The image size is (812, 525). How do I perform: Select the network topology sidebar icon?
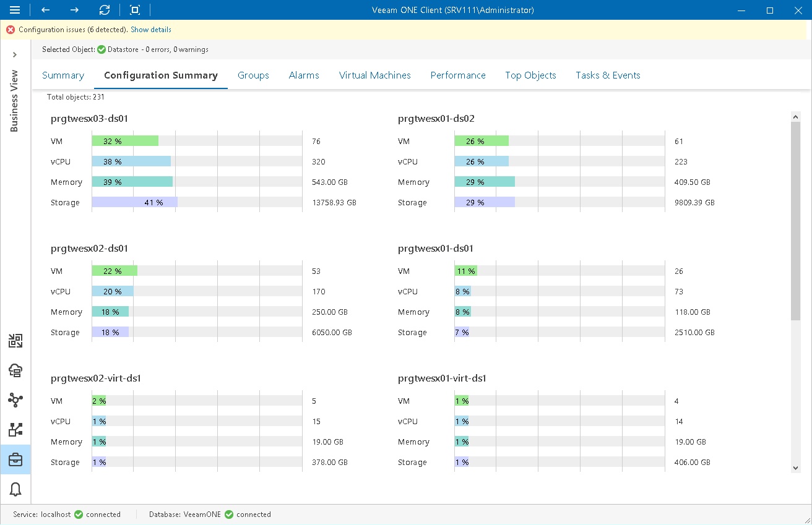click(x=15, y=400)
